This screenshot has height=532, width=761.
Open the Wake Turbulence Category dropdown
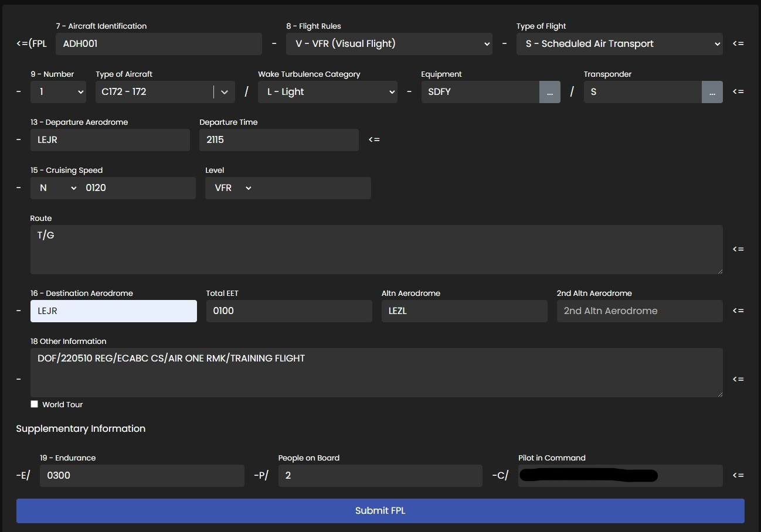click(x=328, y=92)
